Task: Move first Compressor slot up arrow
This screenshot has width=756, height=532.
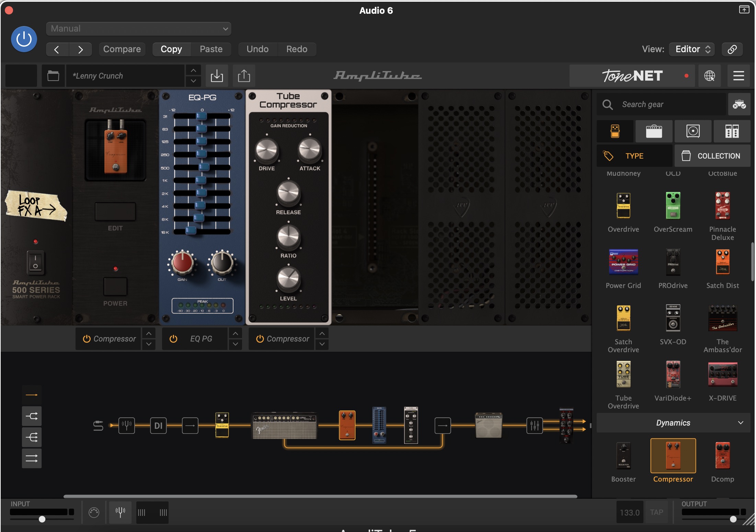Action: tap(149, 333)
